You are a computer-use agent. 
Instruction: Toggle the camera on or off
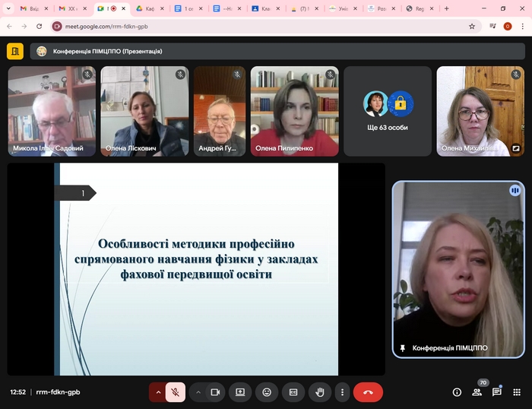(x=215, y=392)
